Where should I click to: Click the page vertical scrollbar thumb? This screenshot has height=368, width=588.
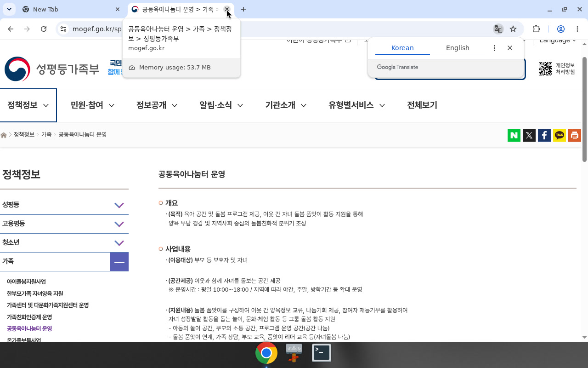click(x=584, y=109)
